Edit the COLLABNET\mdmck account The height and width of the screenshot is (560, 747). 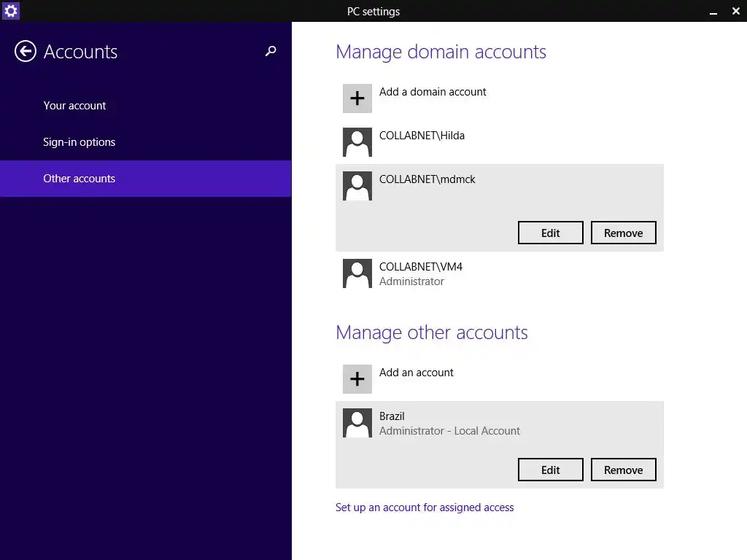pyautogui.click(x=550, y=233)
